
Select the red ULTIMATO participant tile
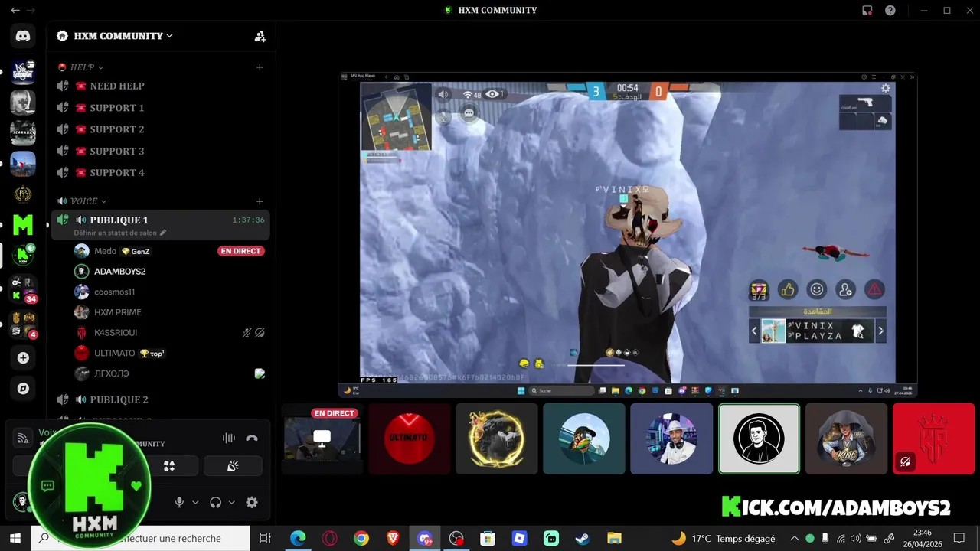coord(410,439)
